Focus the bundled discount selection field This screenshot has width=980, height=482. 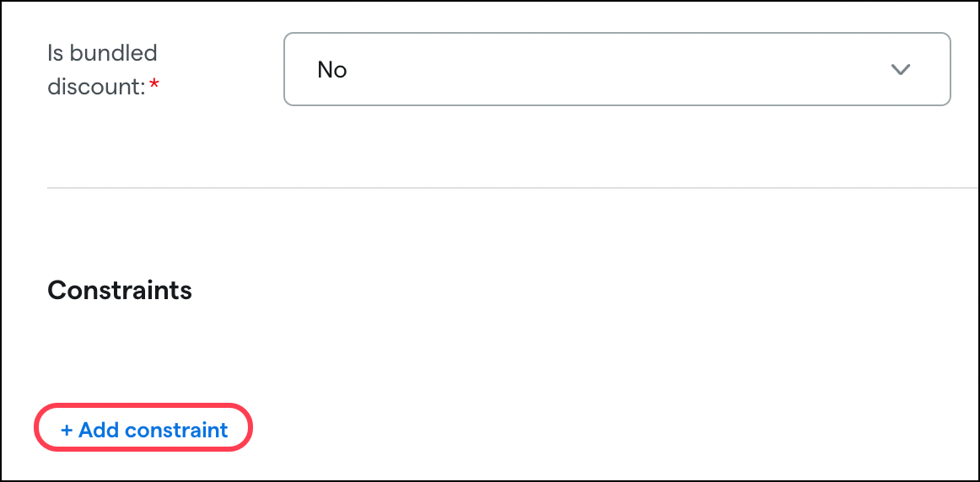coord(617,70)
